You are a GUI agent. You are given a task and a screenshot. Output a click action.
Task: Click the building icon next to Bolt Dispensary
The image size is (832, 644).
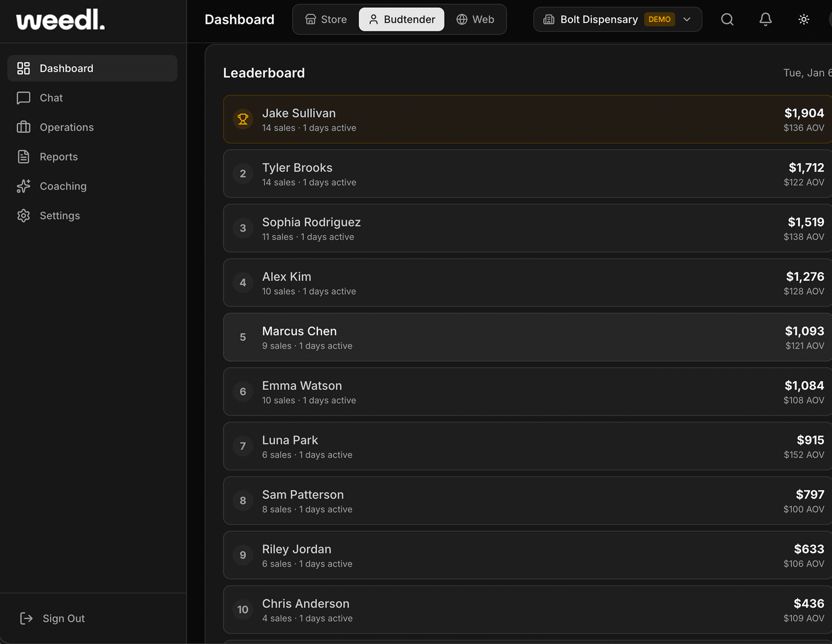click(x=548, y=19)
